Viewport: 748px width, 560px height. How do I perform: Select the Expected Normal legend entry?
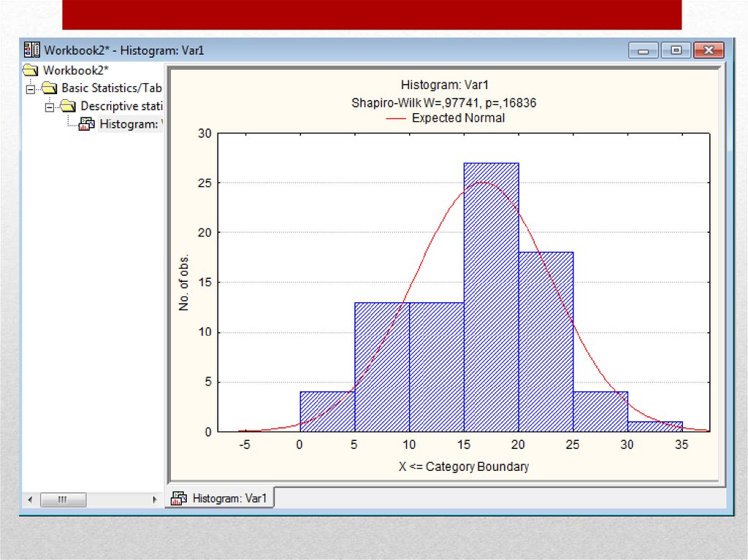point(457,118)
